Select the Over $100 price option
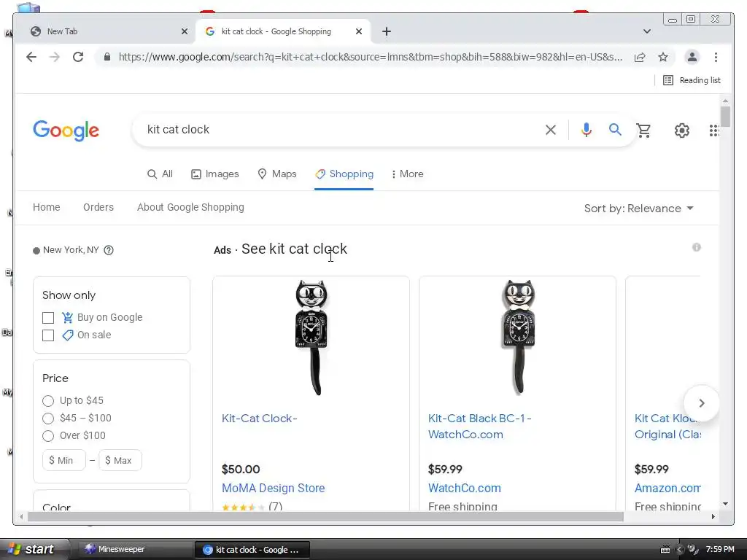 coord(48,436)
